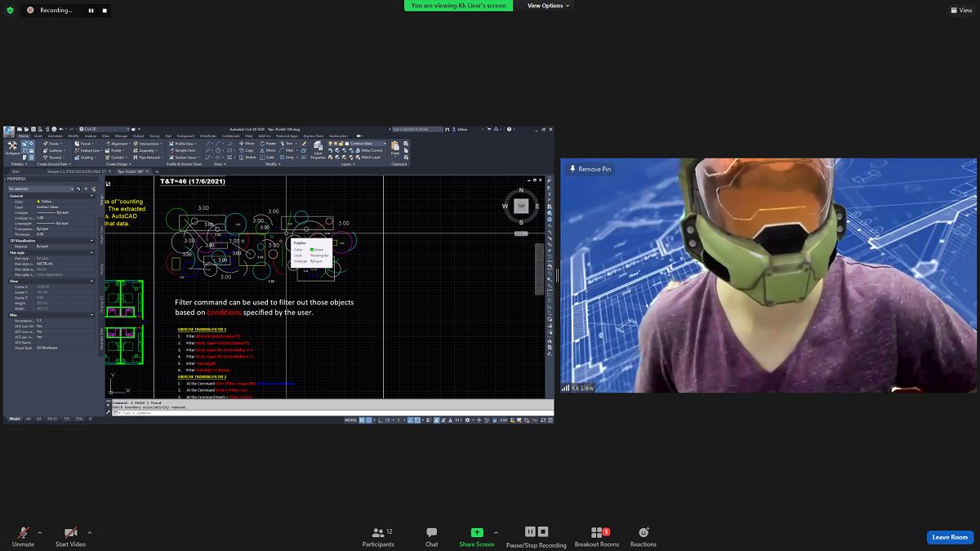The height and width of the screenshot is (551, 980).
Task: Click Pause/Stop Recording in bottom toolbar
Action: click(536, 536)
